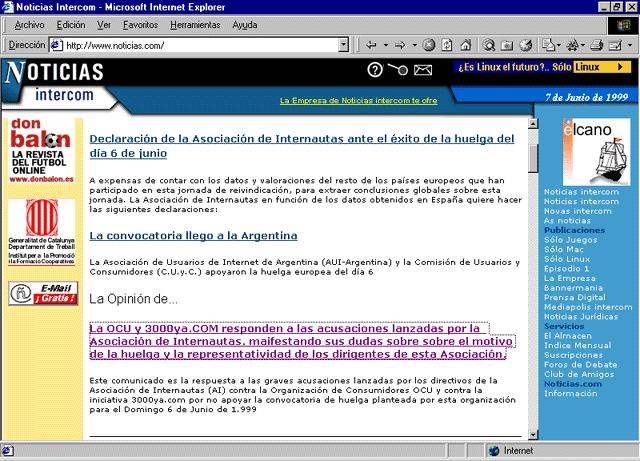The width and height of the screenshot is (640, 461).
Task: Open Episodio 1 sidebar link
Action: coord(566,268)
